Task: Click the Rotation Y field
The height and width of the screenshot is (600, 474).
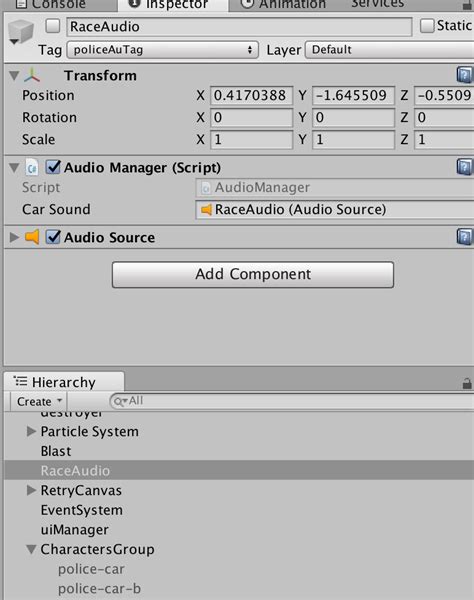Action: pyautogui.click(x=353, y=117)
